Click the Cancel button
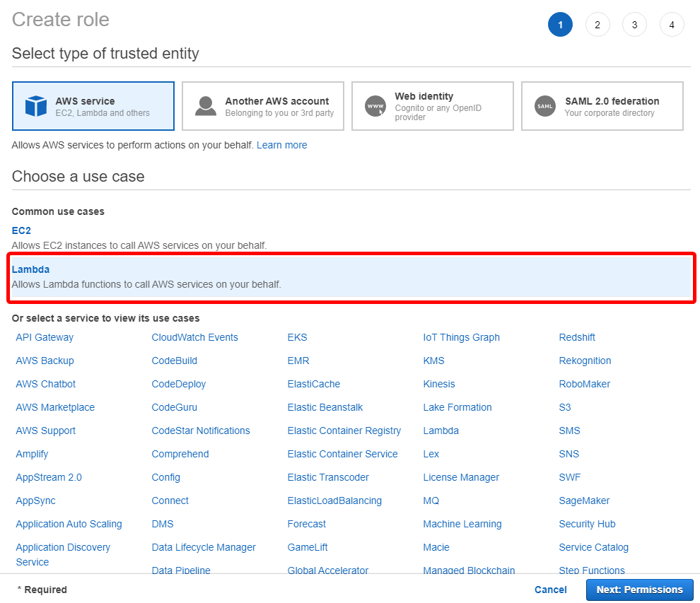The image size is (700, 603). click(x=550, y=590)
